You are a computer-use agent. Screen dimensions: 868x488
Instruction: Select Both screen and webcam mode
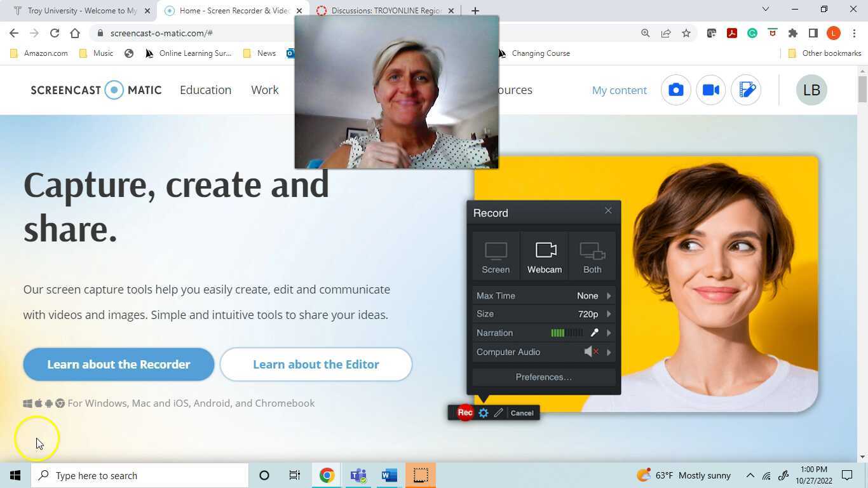[x=592, y=257]
